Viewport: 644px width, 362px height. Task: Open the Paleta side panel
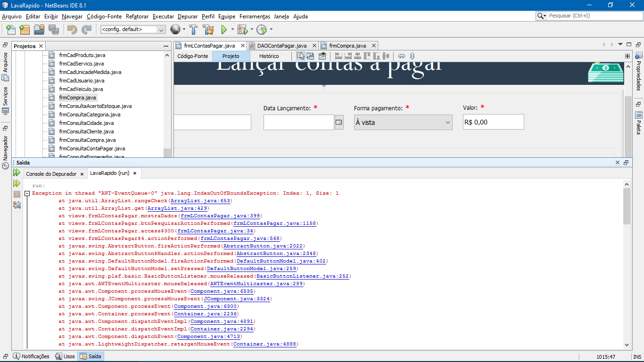click(639, 123)
